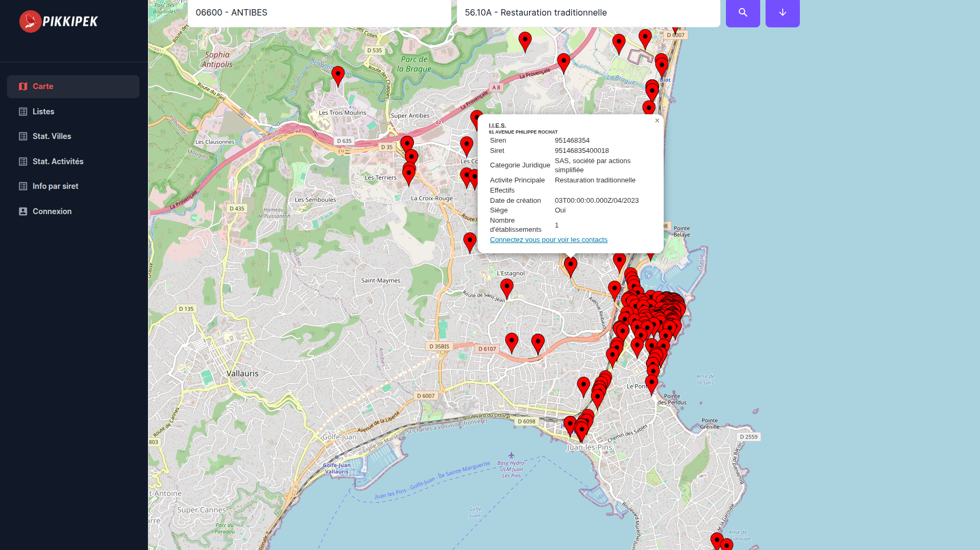Image resolution: width=980 pixels, height=550 pixels.
Task: Select the map marker near L'Estagnol
Action: [507, 288]
